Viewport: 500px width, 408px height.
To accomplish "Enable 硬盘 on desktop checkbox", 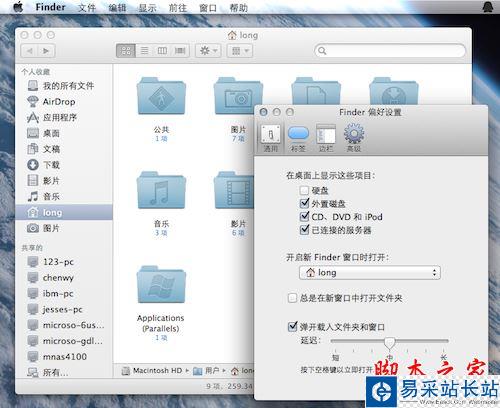I will pyautogui.click(x=304, y=191).
